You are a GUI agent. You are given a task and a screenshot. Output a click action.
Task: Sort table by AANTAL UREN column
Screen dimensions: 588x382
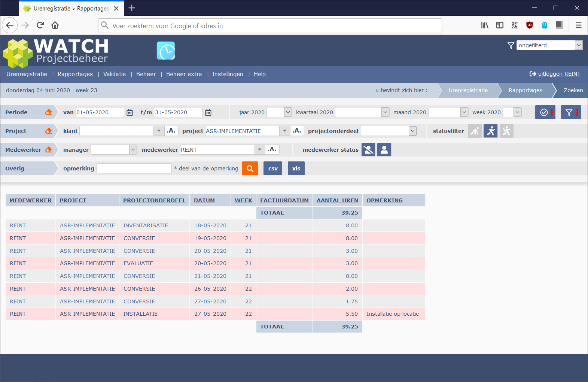click(x=337, y=200)
